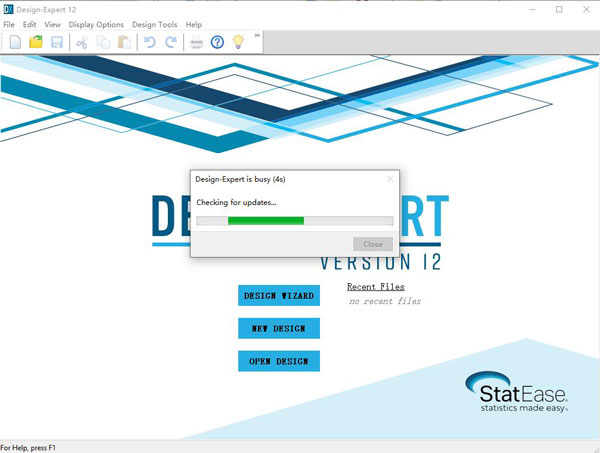600x453 pixels.
Task: Click the Print toolbar icon
Action: tap(197, 42)
